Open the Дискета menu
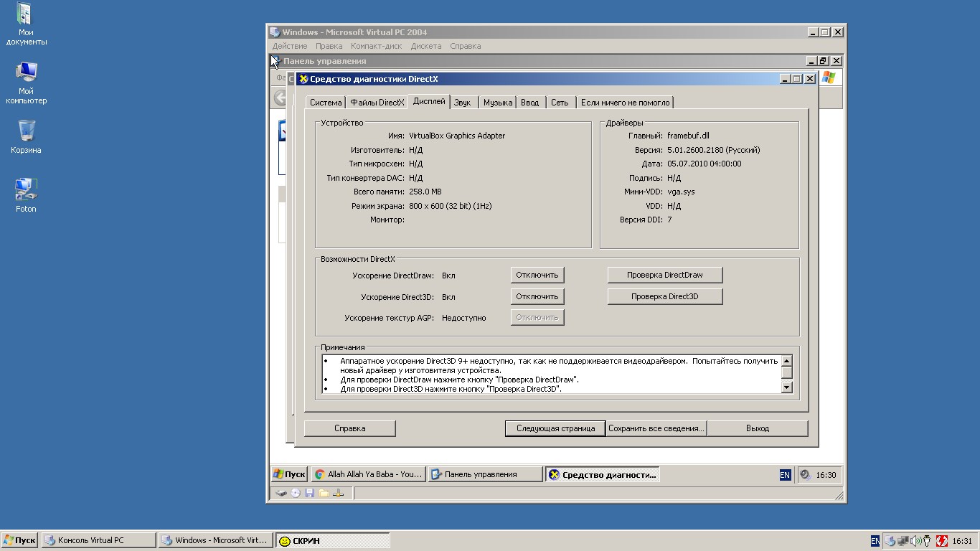980x551 pixels. [426, 46]
